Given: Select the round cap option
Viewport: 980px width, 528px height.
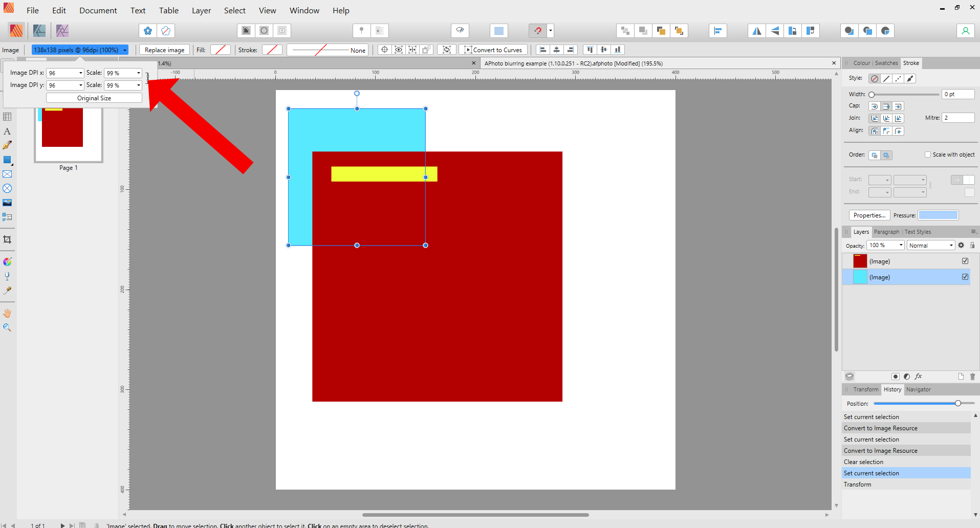Looking at the screenshot, I should [x=875, y=106].
